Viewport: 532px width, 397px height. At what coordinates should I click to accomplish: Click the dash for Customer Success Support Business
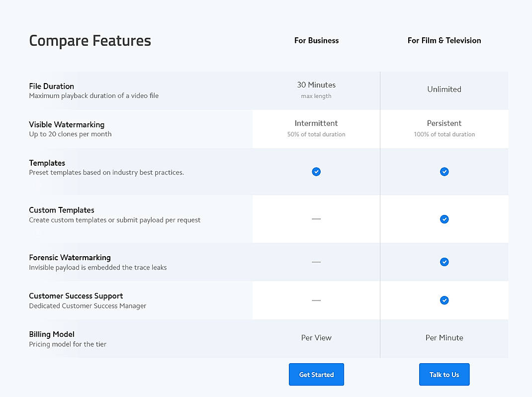(316, 300)
